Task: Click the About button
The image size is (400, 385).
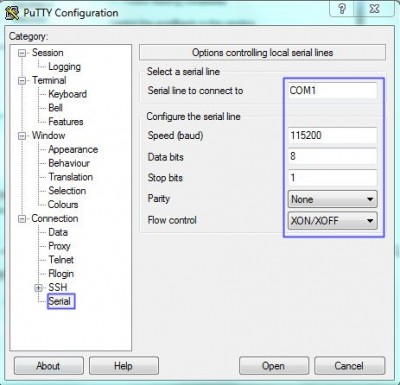Action: tap(49, 366)
